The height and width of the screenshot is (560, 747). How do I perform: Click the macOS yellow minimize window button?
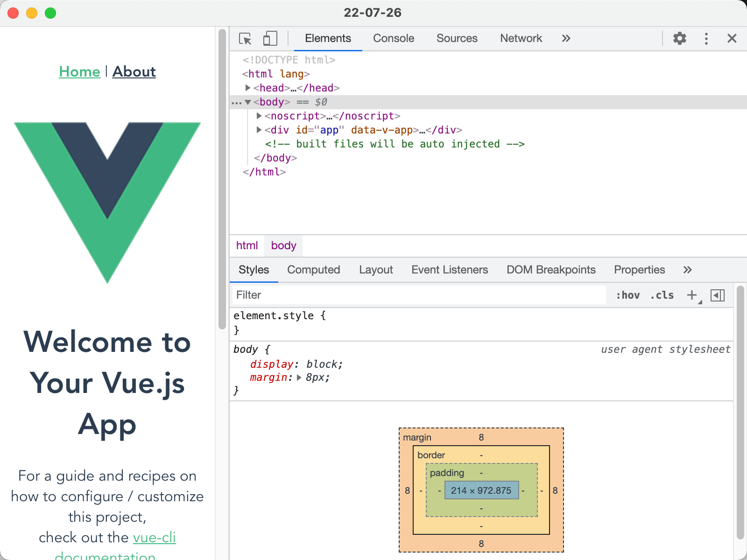(32, 13)
